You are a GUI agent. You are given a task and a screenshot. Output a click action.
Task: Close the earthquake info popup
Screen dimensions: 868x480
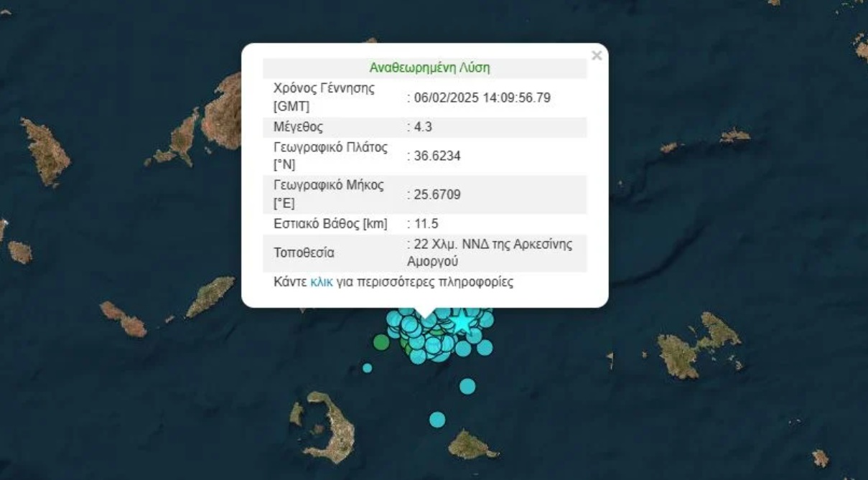click(596, 56)
